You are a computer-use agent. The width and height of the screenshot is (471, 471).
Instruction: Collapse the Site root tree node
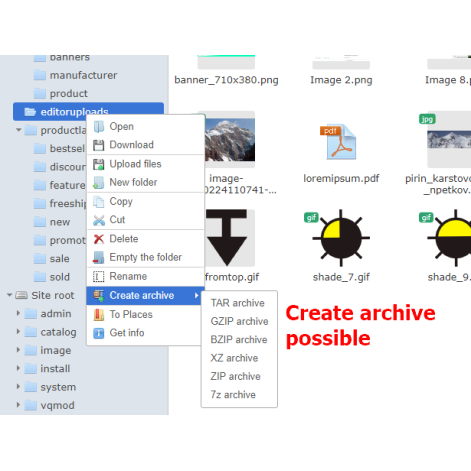pyautogui.click(x=9, y=295)
